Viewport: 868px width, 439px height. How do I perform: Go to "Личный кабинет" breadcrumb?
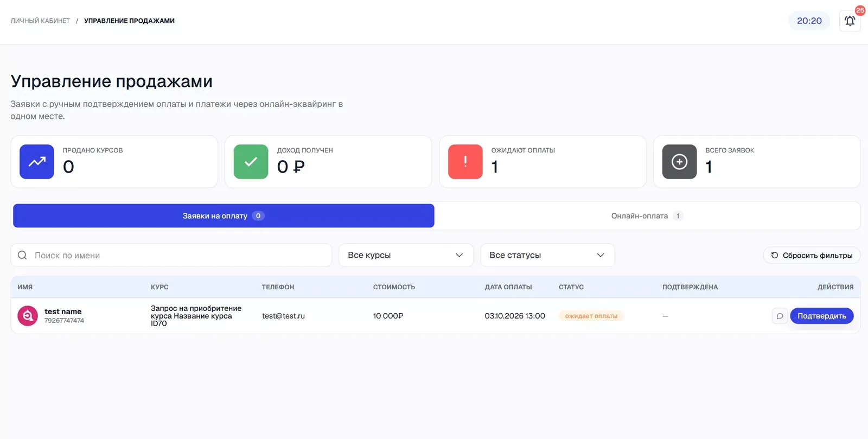click(40, 21)
